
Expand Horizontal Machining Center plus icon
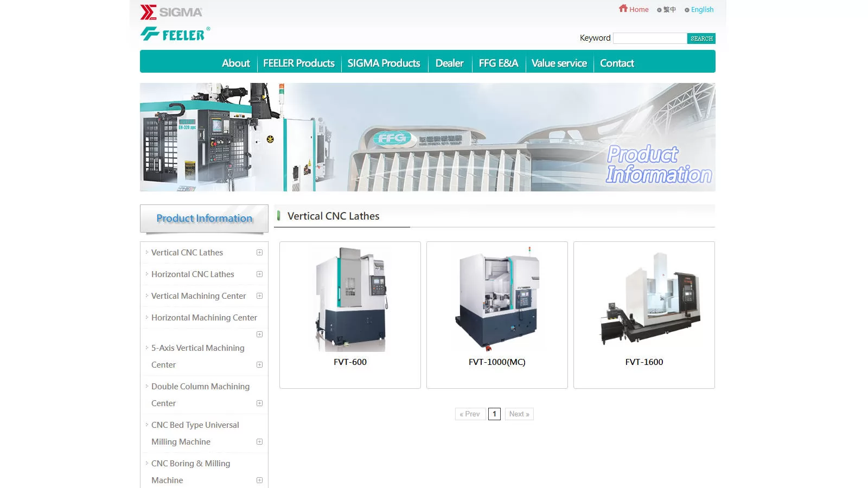[259, 335]
